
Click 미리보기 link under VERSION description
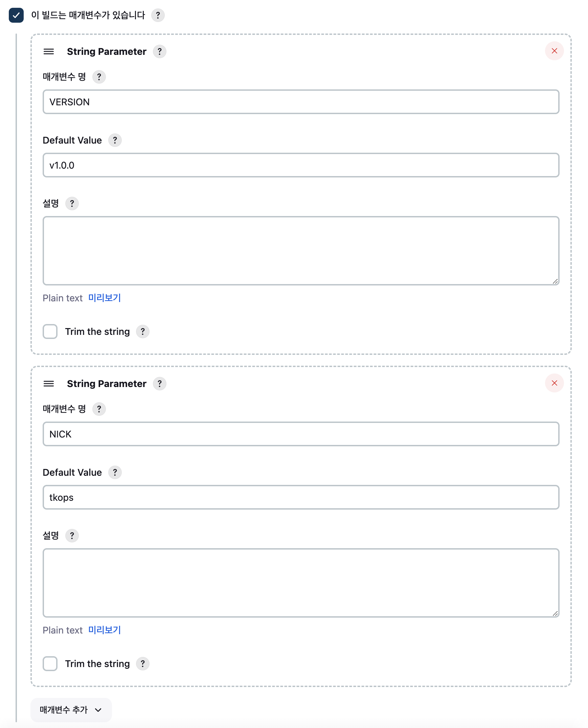pos(104,298)
